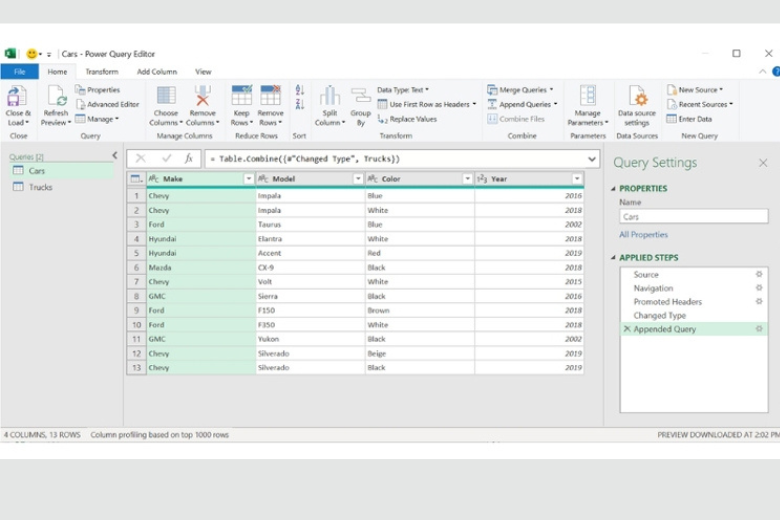Click the Refresh Preview icon
This screenshot has height=520, width=780.
coord(56,97)
